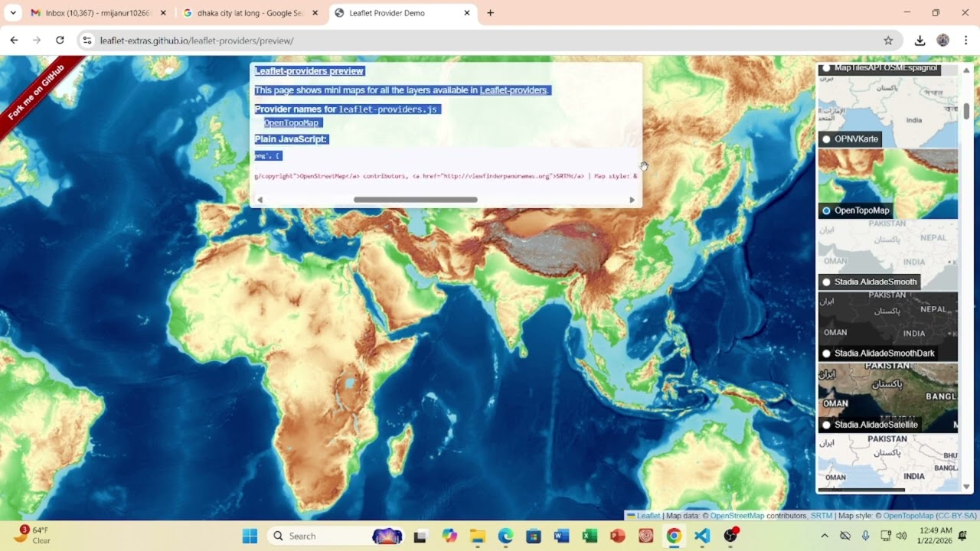Go back to previous page
Screen dimensions: 980x551
point(14,41)
